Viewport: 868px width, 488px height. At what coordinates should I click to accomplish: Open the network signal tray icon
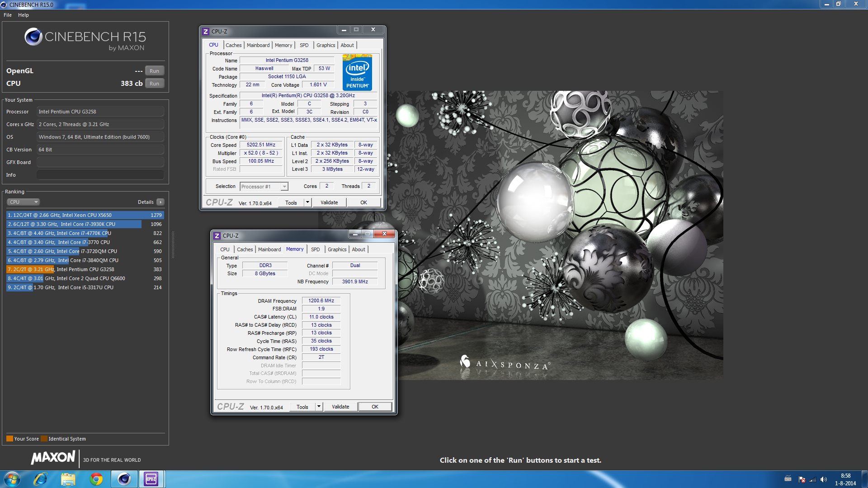coord(813,479)
